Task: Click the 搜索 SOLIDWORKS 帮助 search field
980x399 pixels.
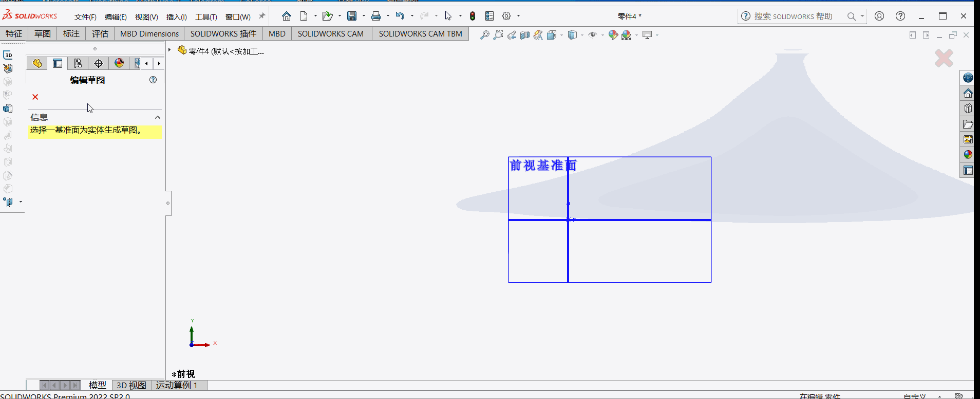Action: tap(794, 16)
